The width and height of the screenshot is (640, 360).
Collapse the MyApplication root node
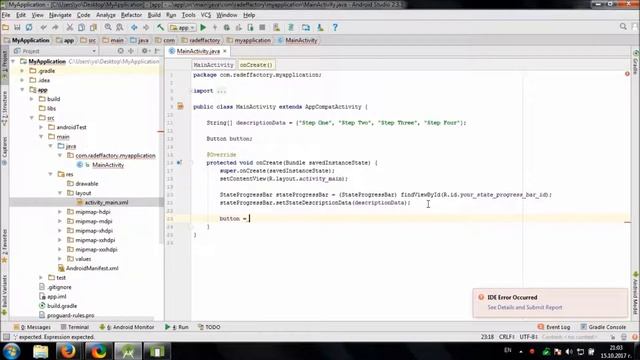click(14, 62)
